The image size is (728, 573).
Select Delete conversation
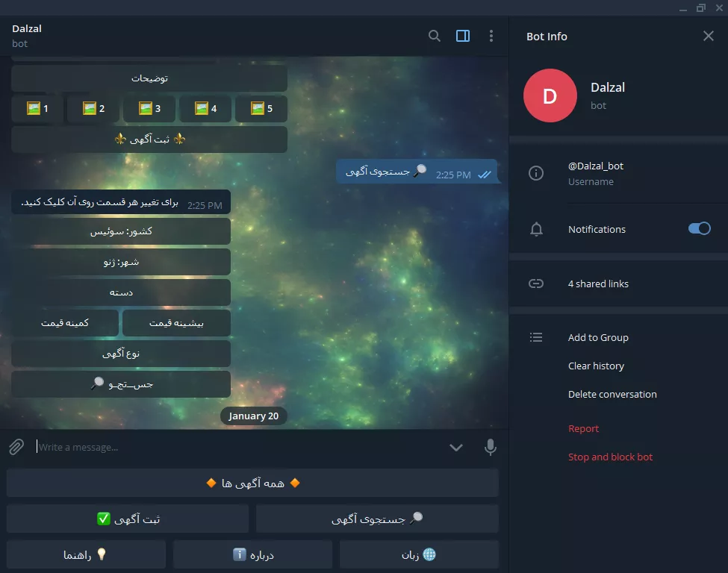pos(612,394)
